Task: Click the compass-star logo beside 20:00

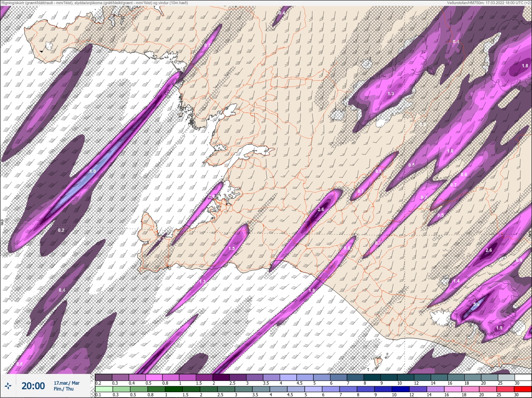Action: pyautogui.click(x=8, y=386)
